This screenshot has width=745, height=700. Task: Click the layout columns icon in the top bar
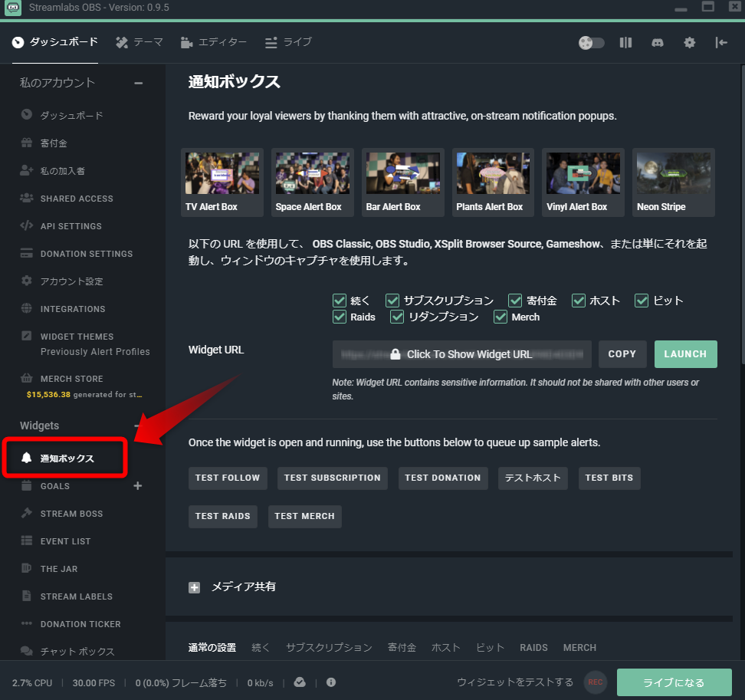pyautogui.click(x=625, y=43)
